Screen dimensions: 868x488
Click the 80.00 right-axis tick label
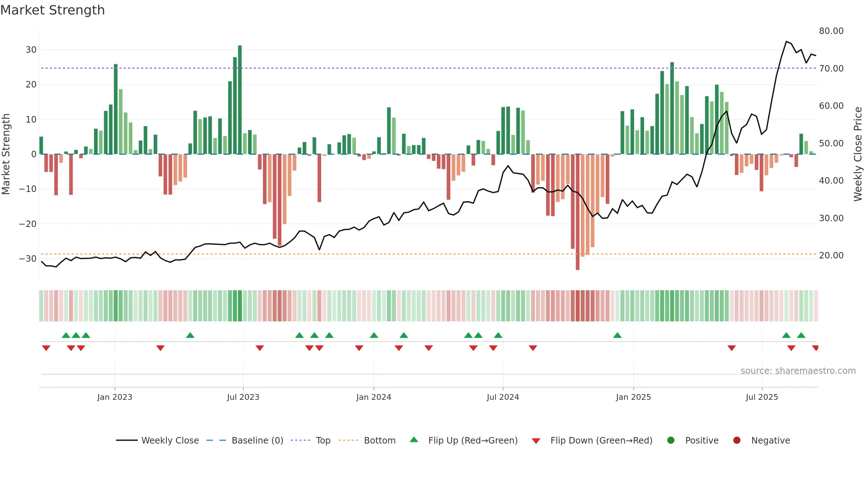tap(831, 31)
